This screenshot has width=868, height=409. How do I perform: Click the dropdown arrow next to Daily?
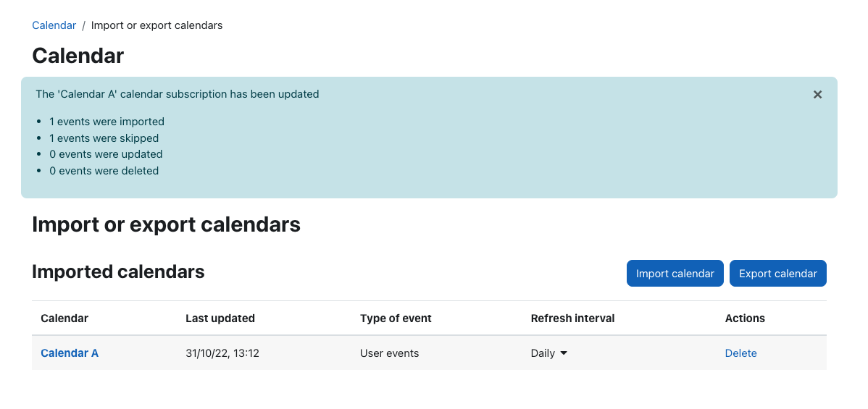[564, 353]
